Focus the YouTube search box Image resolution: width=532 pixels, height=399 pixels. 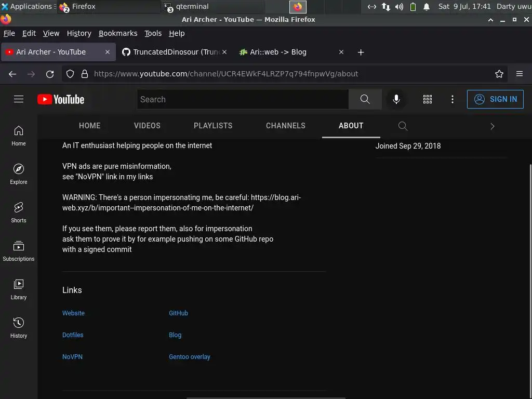(x=243, y=99)
